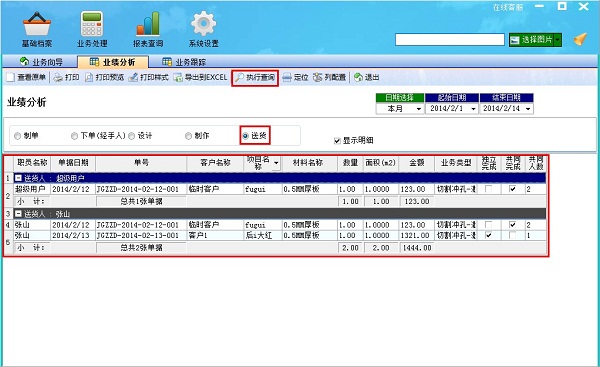Minimize the application window

(540, 7)
